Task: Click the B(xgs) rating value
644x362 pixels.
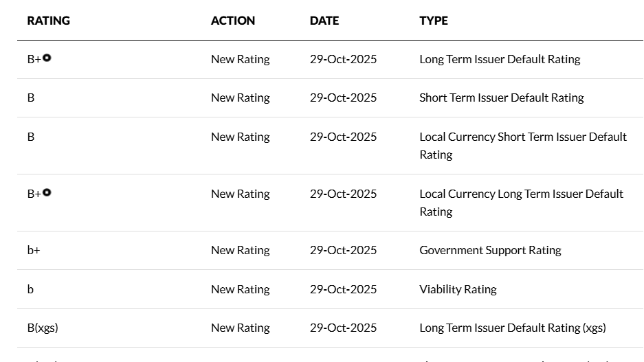Action: 43,328
